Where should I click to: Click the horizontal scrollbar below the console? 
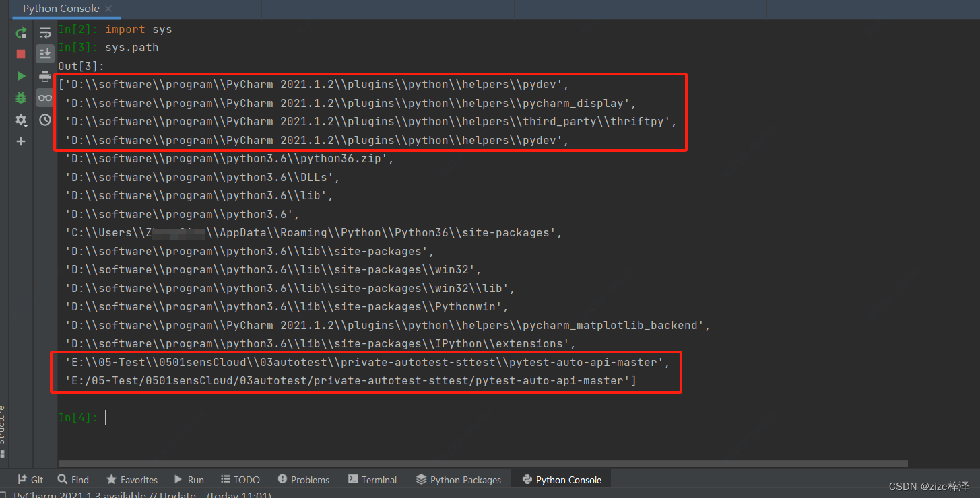[x=471, y=463]
